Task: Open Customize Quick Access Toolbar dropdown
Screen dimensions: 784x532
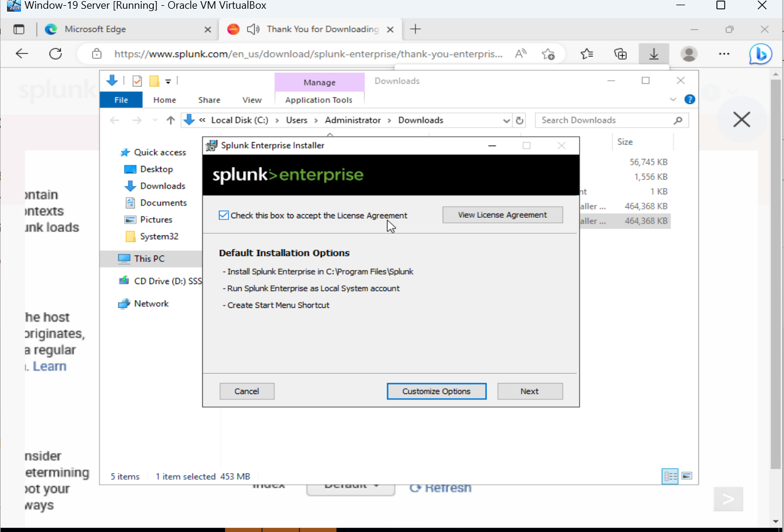Action: click(x=168, y=81)
